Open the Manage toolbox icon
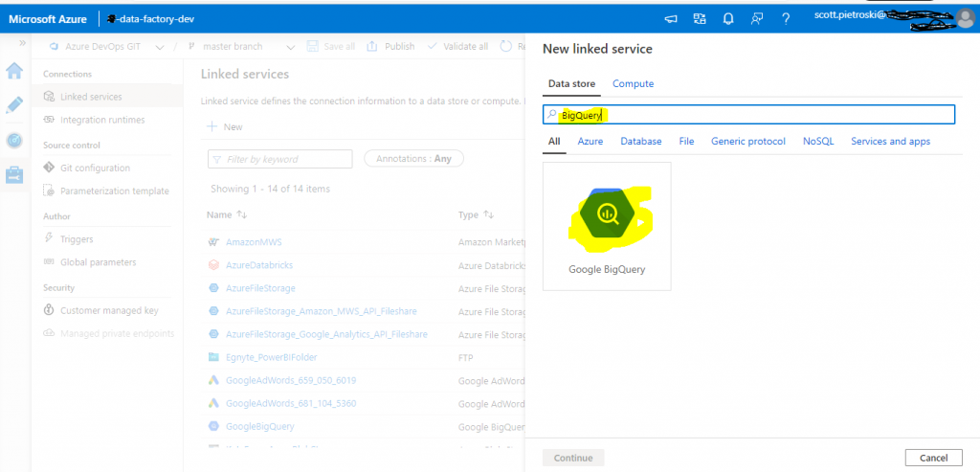Viewport: 980px width, 472px height. pos(14,174)
